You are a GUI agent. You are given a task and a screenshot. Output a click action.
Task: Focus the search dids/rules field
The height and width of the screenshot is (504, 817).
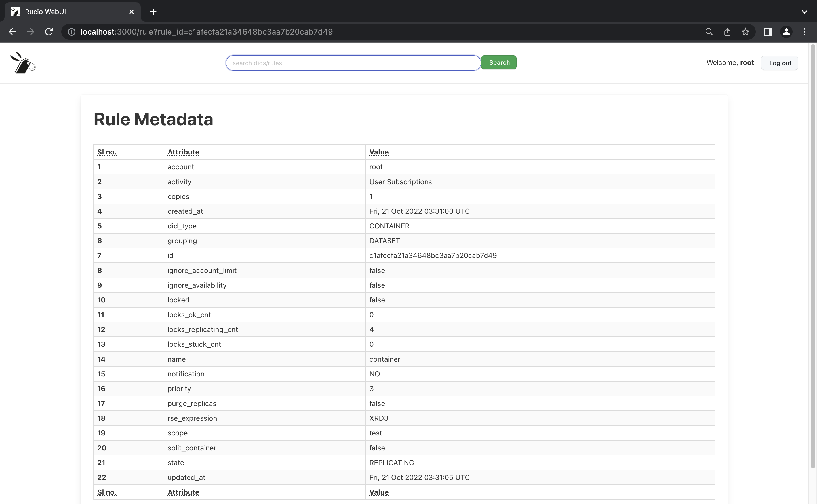coord(353,63)
